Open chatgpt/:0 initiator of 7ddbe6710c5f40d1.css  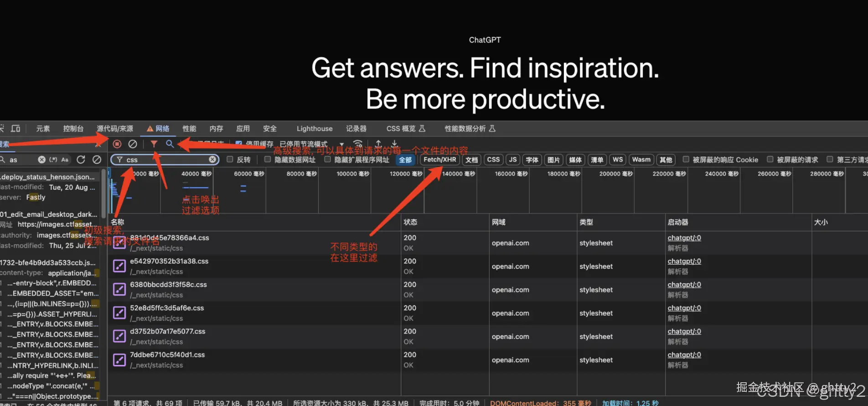[684, 354]
